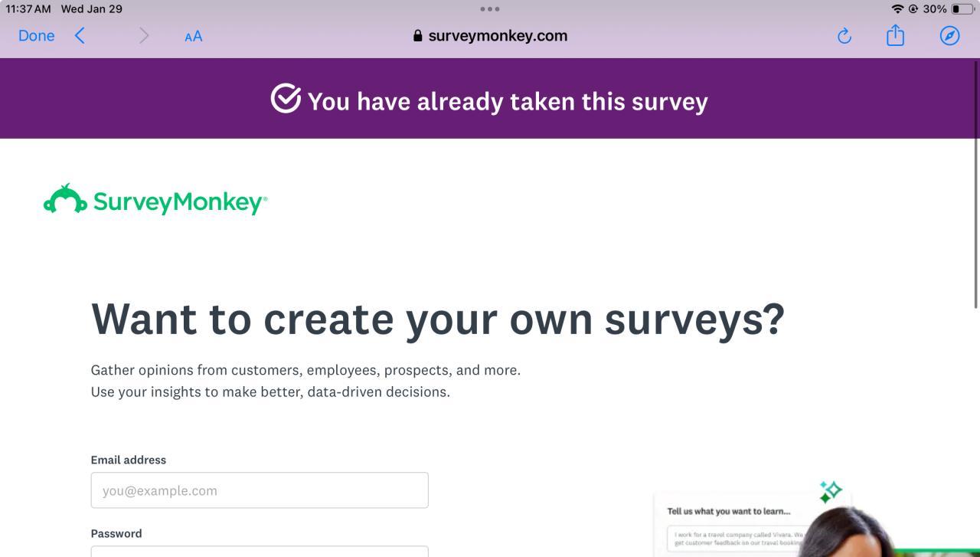The image size is (980, 557).
Task: Open the AA text size menu
Action: click(x=193, y=36)
